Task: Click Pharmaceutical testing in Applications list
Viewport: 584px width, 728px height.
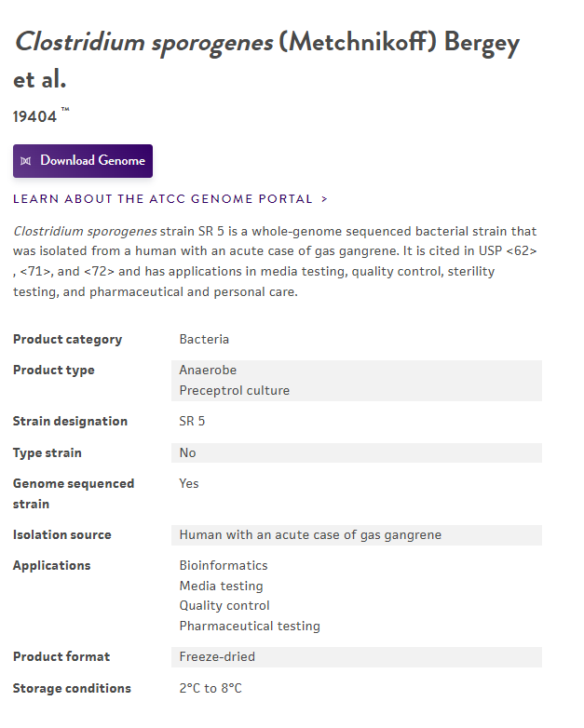Action: [x=250, y=627]
